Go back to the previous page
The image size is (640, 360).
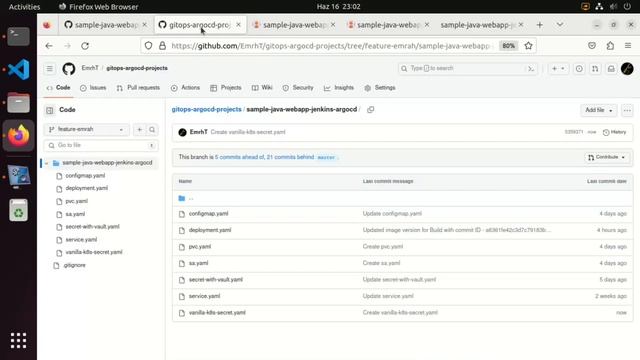[49, 46]
